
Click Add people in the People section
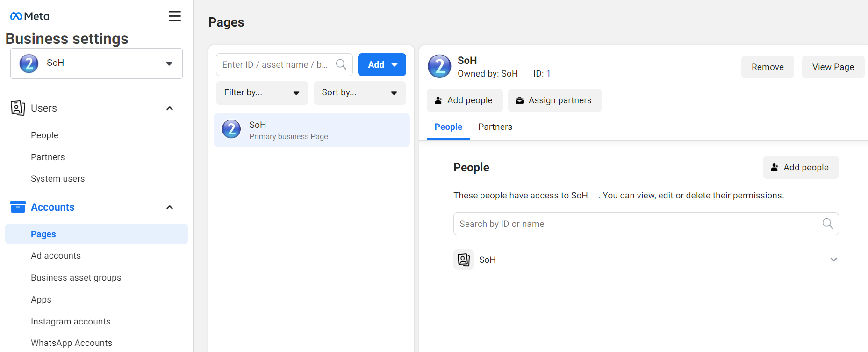[801, 168]
